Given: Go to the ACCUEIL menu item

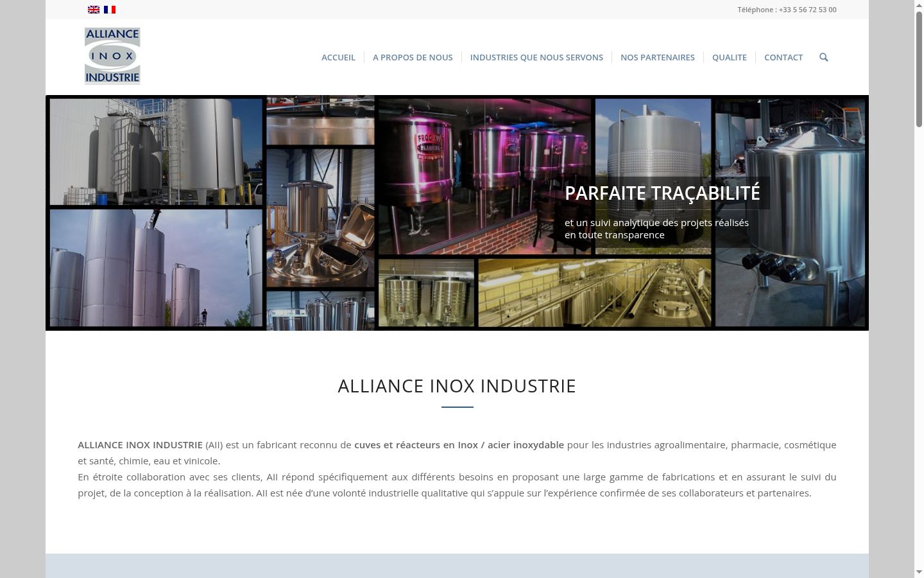Looking at the screenshot, I should pyautogui.click(x=338, y=57).
